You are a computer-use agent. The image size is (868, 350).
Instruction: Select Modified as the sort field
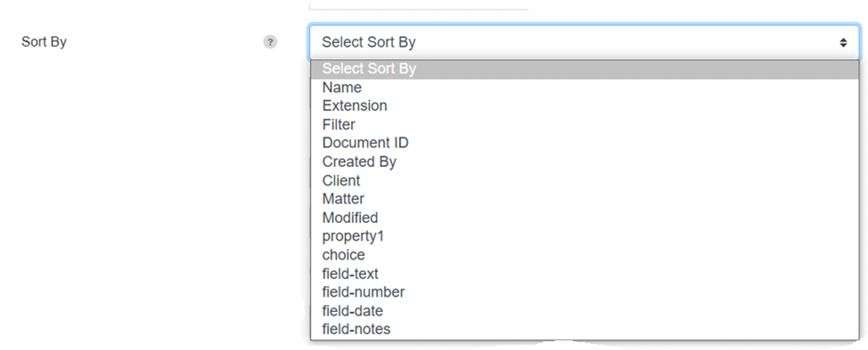(x=584, y=217)
